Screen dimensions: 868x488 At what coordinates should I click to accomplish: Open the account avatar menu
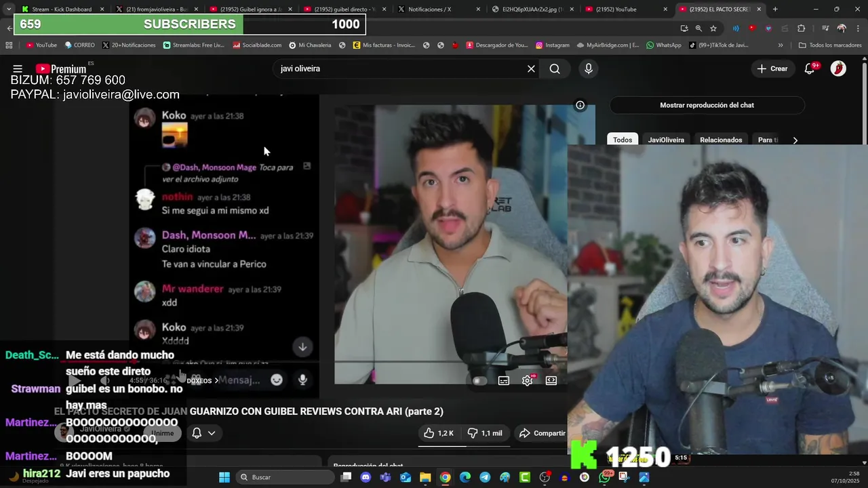point(838,68)
